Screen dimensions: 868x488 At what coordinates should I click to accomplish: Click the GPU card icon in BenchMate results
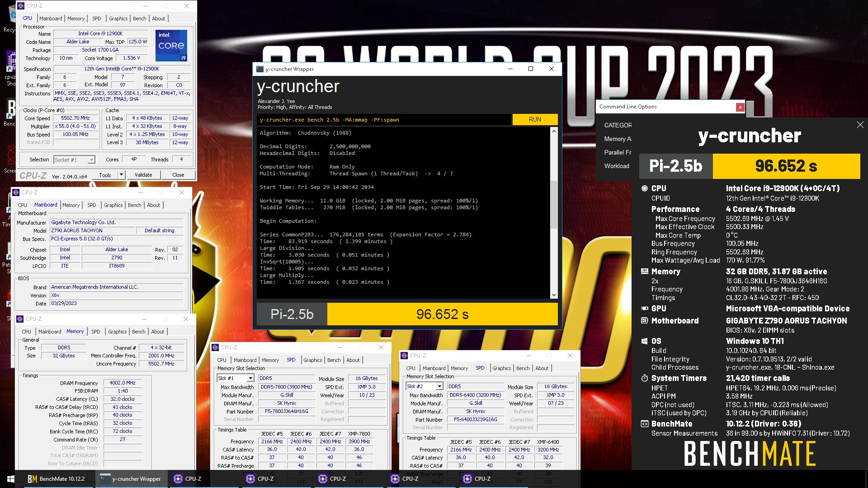pyautogui.click(x=645, y=309)
